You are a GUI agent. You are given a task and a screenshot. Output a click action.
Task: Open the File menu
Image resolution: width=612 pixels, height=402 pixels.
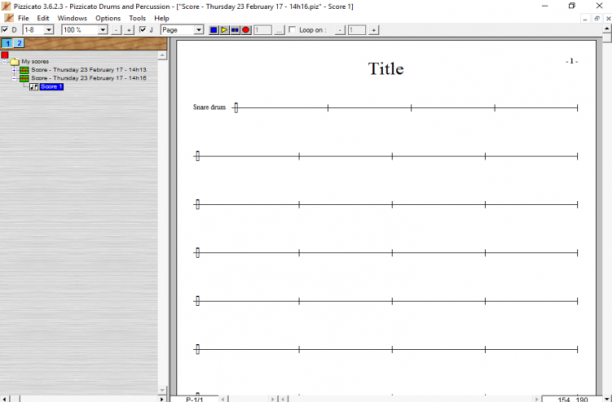click(x=23, y=18)
